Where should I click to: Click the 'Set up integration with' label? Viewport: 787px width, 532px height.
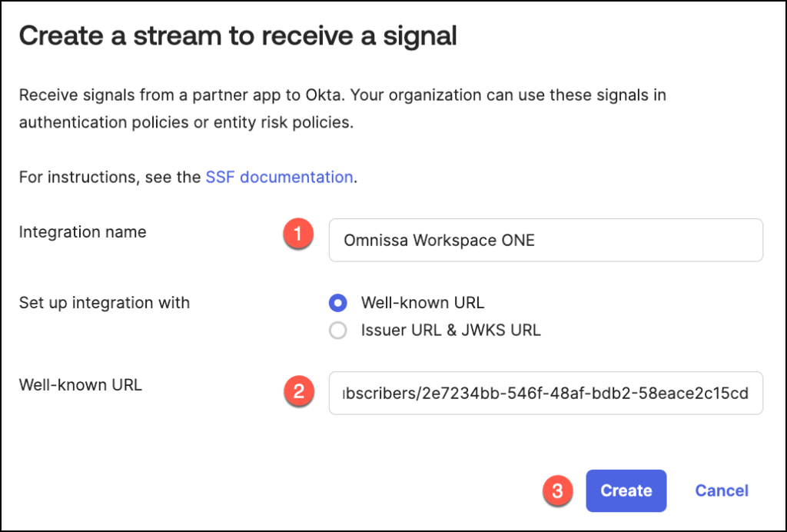tap(104, 303)
